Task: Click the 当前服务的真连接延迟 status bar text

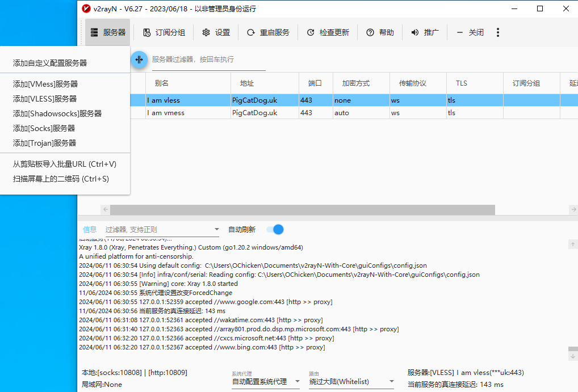Action: click(x=455, y=384)
